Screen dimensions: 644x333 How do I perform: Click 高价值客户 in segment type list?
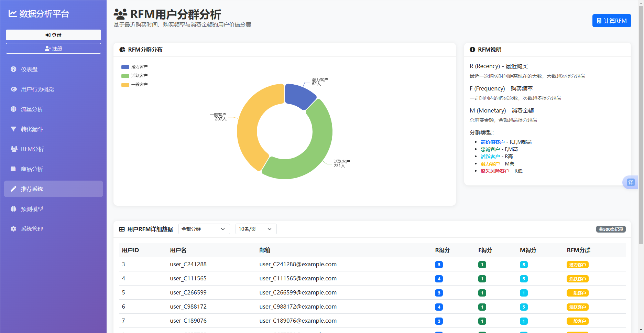(492, 142)
